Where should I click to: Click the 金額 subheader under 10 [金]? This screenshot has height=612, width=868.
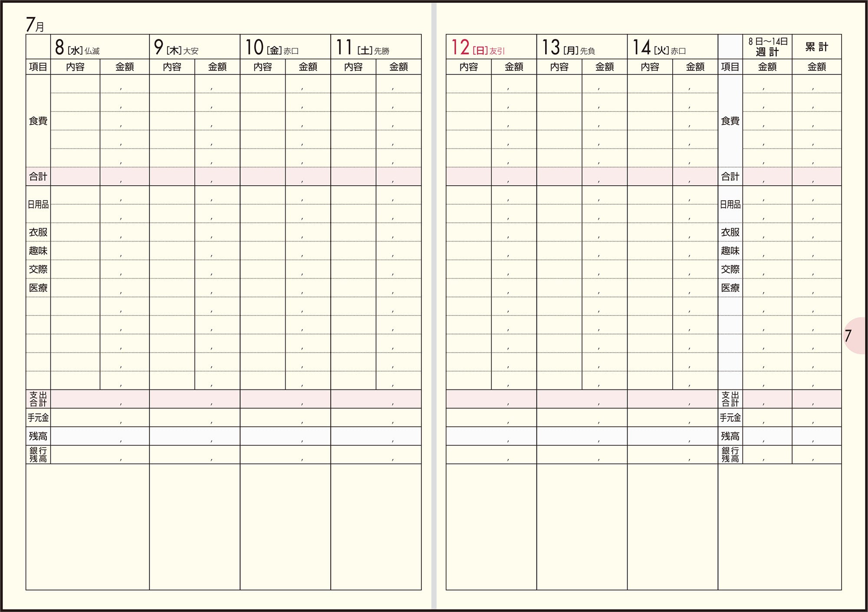coord(308,67)
